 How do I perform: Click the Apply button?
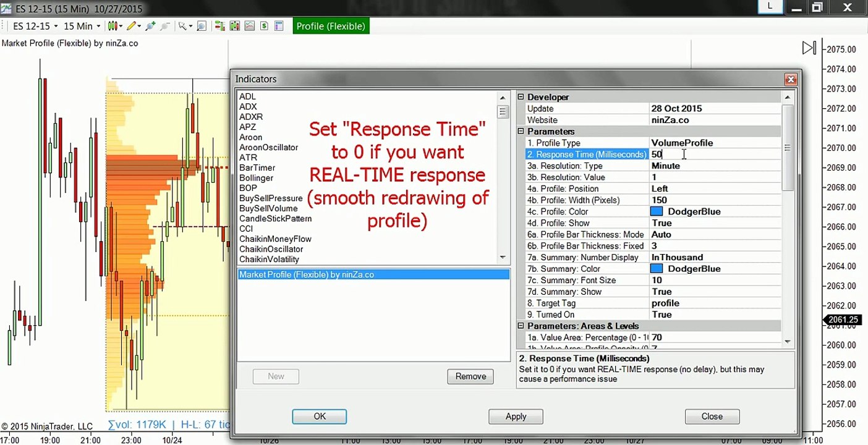pos(516,417)
